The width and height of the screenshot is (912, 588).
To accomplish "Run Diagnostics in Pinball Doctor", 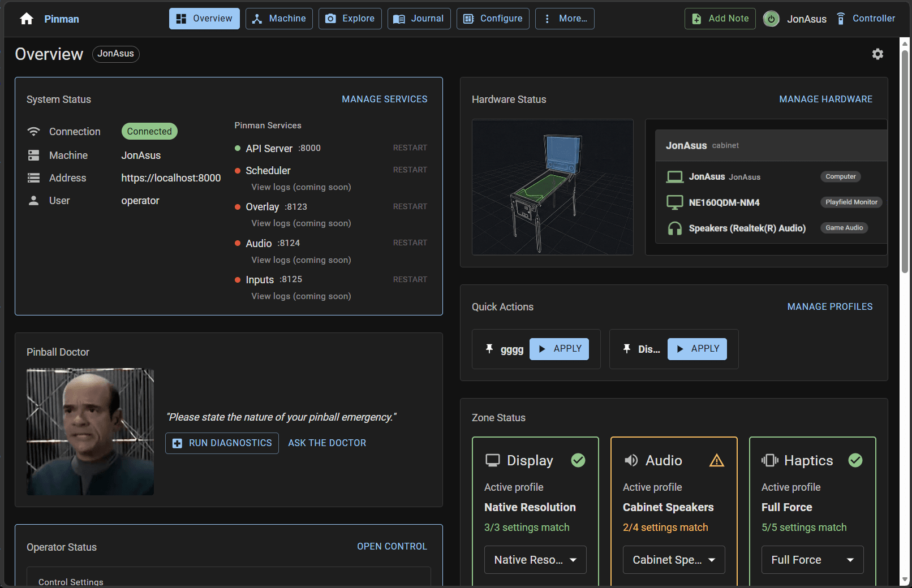I will tap(222, 443).
